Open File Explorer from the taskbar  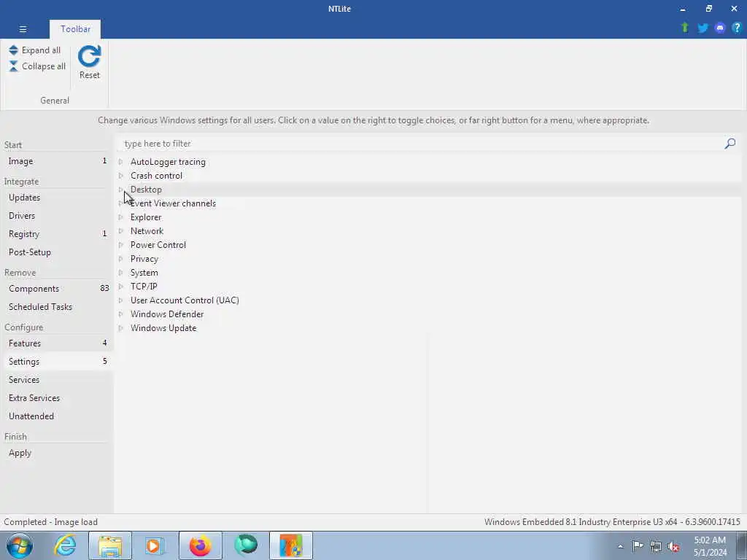tap(110, 545)
